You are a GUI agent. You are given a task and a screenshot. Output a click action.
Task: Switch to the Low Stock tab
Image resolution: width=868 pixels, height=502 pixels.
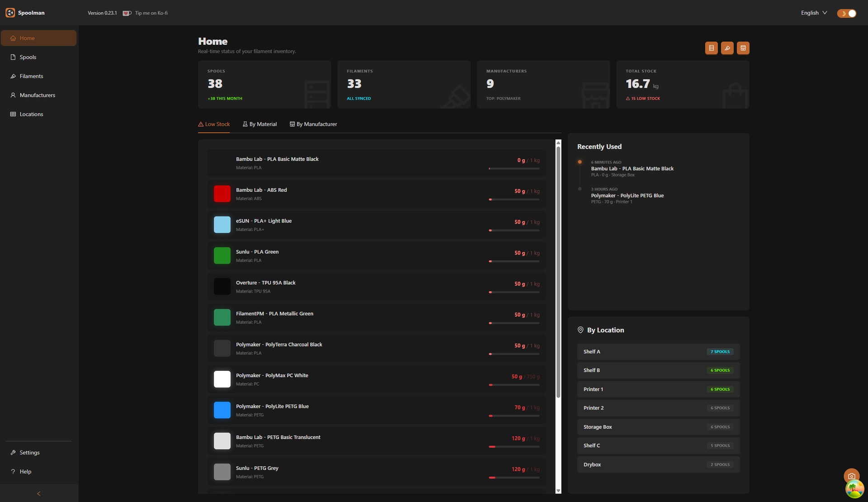pyautogui.click(x=214, y=124)
